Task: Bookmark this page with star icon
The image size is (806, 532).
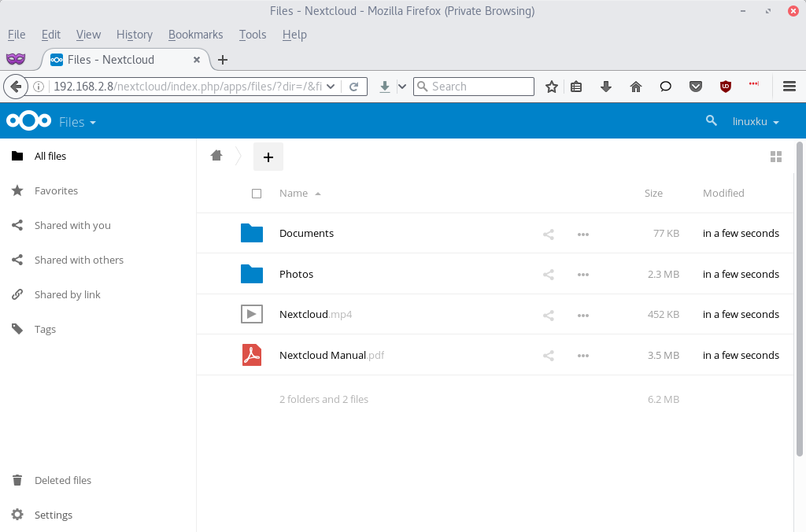Action: 552,87
